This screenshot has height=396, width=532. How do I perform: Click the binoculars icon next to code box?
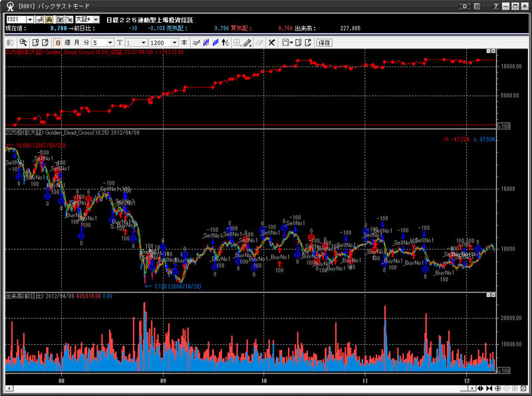[49, 20]
